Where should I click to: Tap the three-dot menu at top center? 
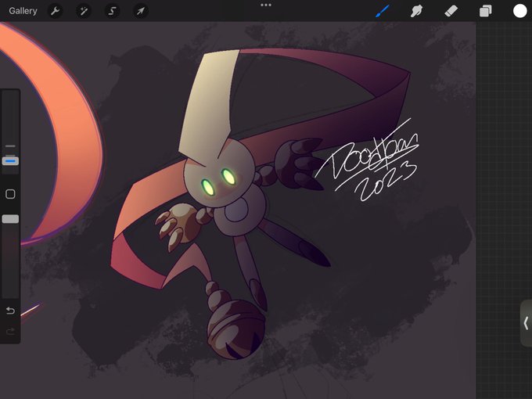(x=266, y=5)
